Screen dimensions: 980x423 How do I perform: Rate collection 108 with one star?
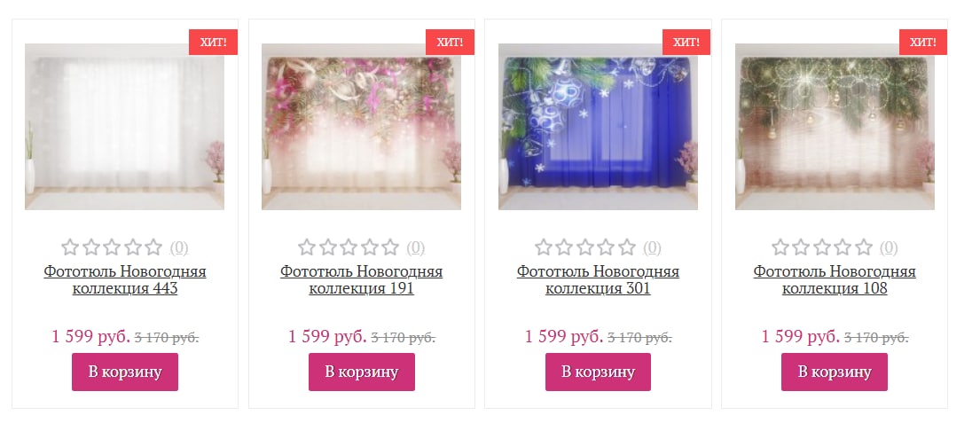pos(780,247)
